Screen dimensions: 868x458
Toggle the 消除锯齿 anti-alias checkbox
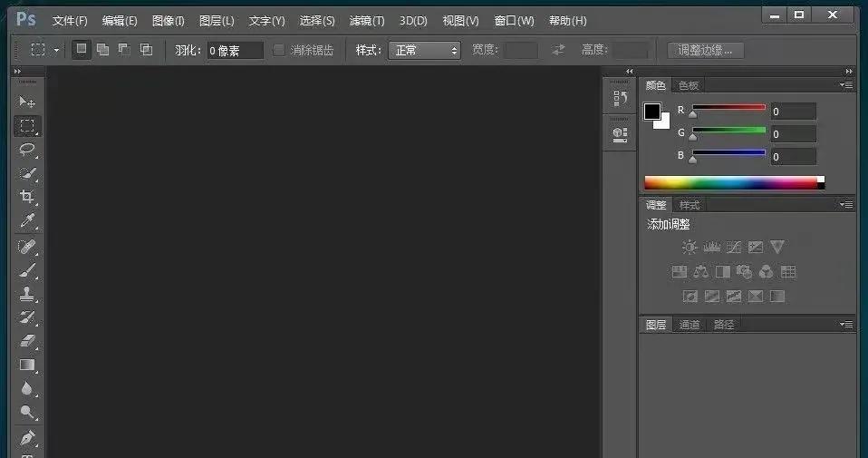[279, 50]
